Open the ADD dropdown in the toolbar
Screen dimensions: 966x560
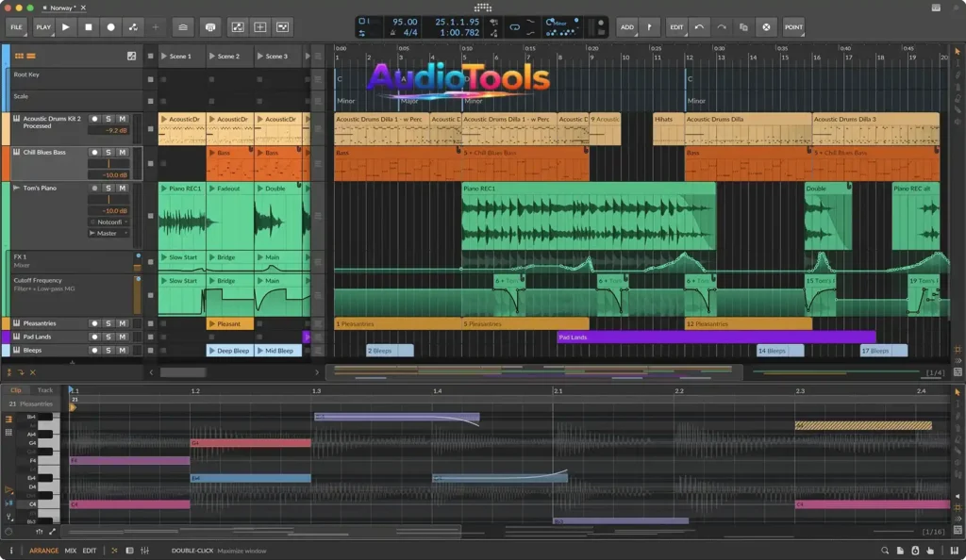[x=626, y=27]
